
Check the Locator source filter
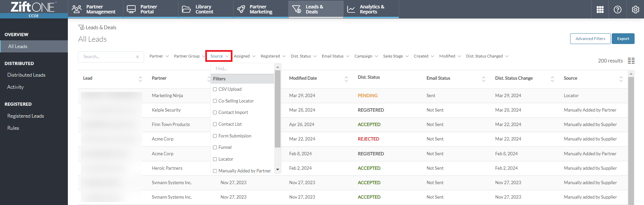(215, 159)
